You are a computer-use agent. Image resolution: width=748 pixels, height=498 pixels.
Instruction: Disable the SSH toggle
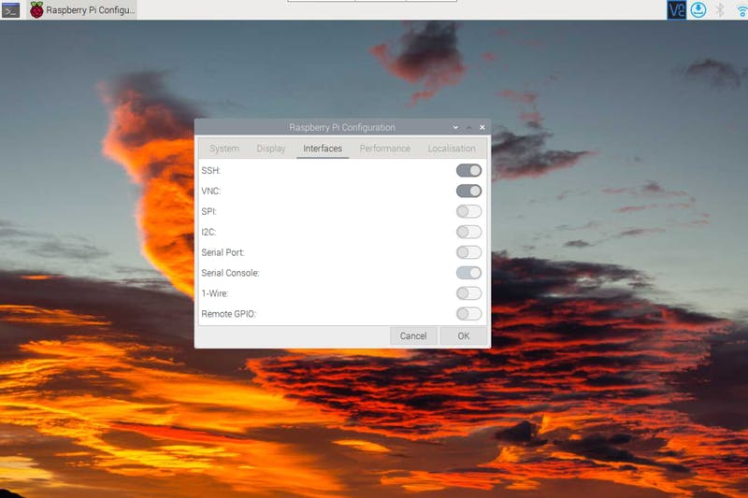[x=468, y=170]
